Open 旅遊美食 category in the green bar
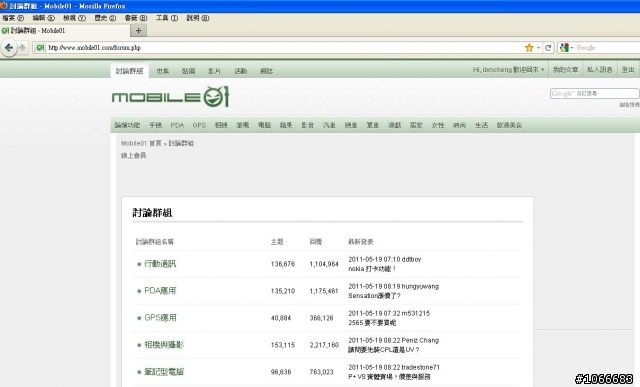 509,125
